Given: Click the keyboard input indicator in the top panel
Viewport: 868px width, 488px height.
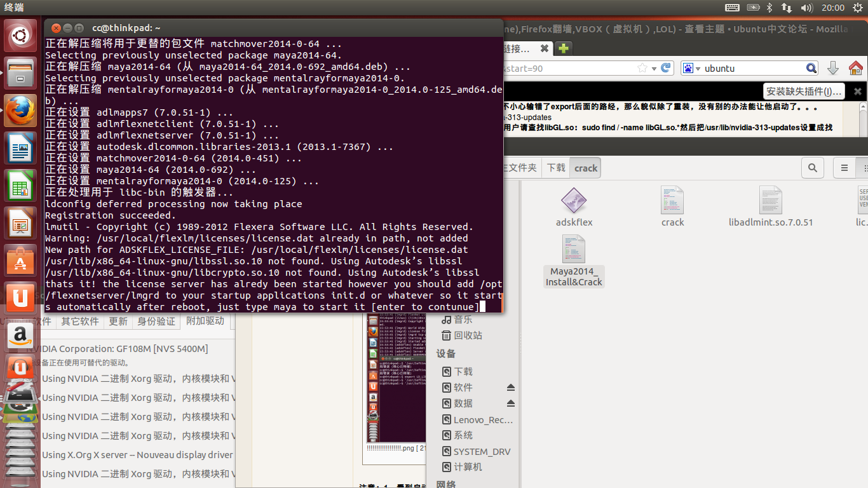Looking at the screenshot, I should (x=732, y=8).
